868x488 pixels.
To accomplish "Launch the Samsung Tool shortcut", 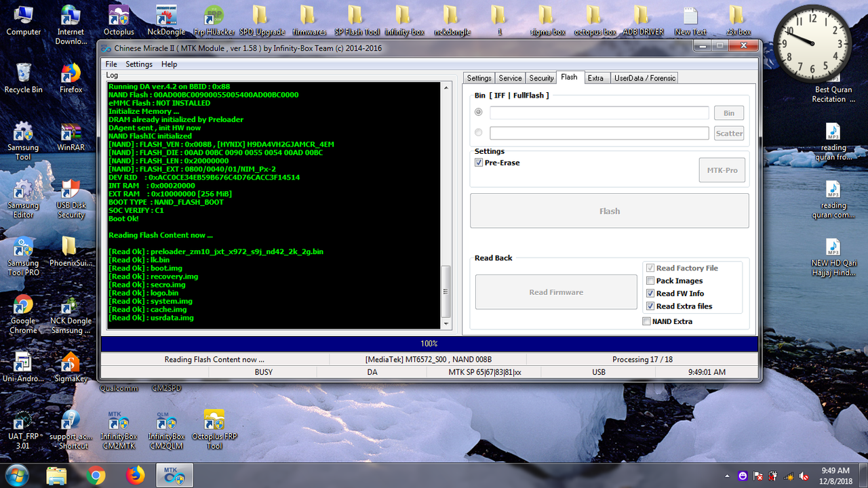I will point(23,141).
